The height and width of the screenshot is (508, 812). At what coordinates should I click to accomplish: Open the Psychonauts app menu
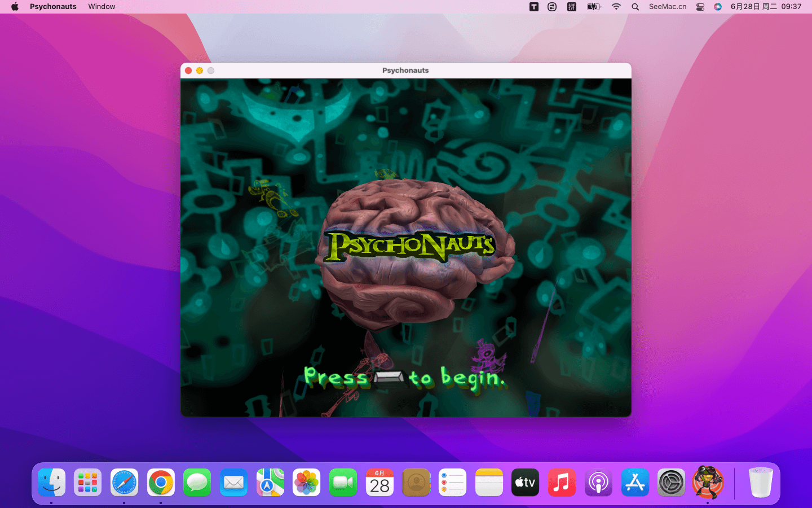point(53,7)
